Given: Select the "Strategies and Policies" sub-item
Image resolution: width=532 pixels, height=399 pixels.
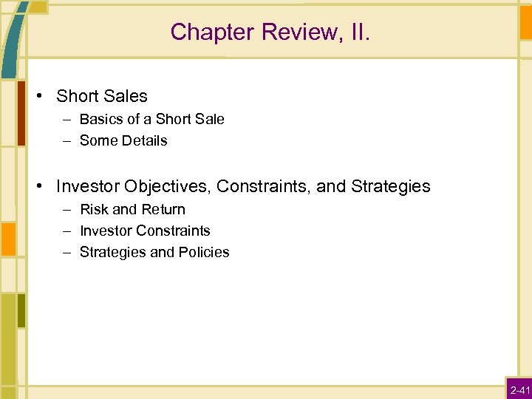Looking at the screenshot, I should [154, 252].
